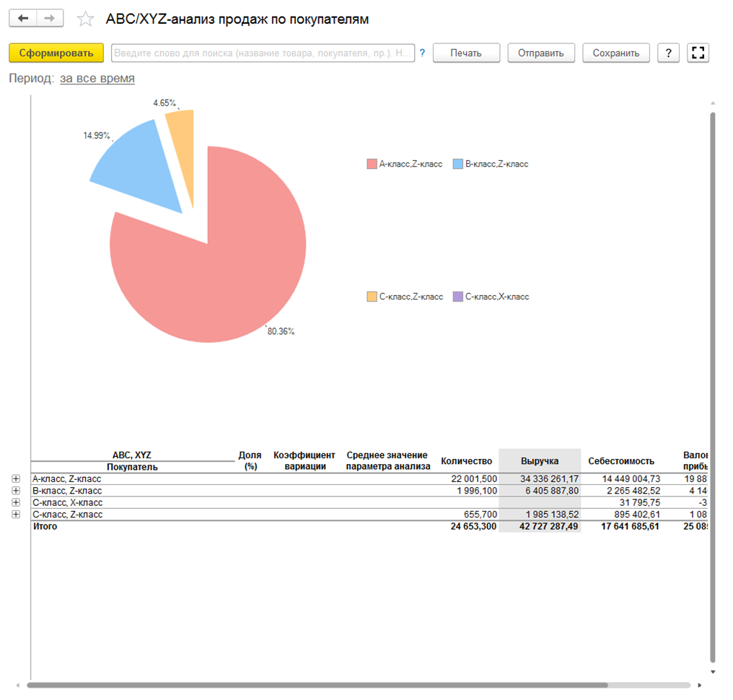Add report to favorites with star icon
The width and height of the screenshot is (733, 700).
tap(86, 19)
